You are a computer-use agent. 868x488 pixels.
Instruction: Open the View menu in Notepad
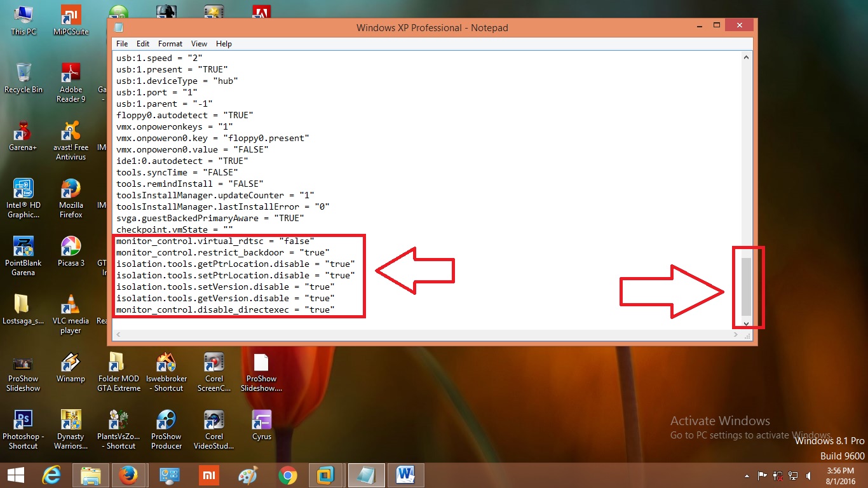[x=199, y=43]
